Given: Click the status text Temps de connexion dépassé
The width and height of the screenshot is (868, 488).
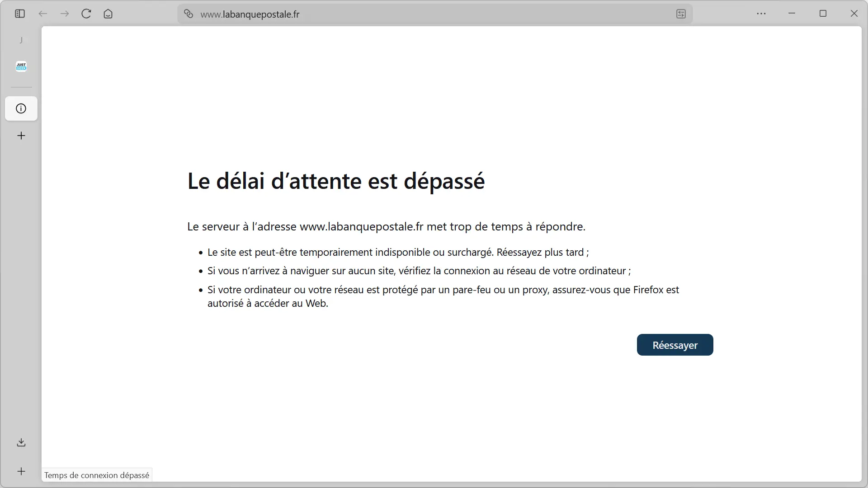Looking at the screenshot, I should [97, 475].
